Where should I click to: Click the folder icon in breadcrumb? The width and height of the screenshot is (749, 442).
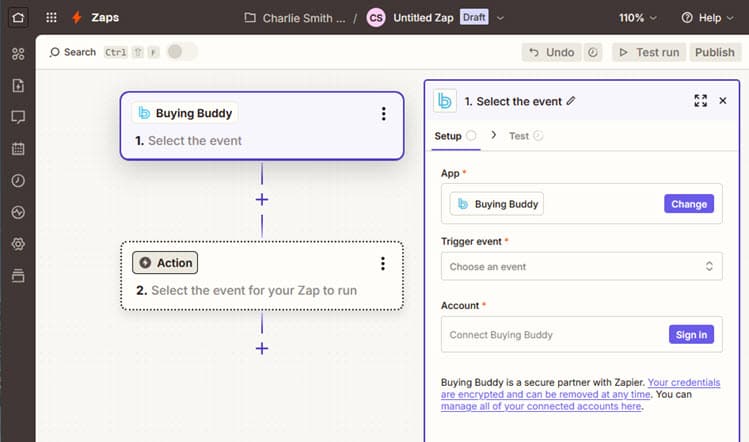click(250, 18)
